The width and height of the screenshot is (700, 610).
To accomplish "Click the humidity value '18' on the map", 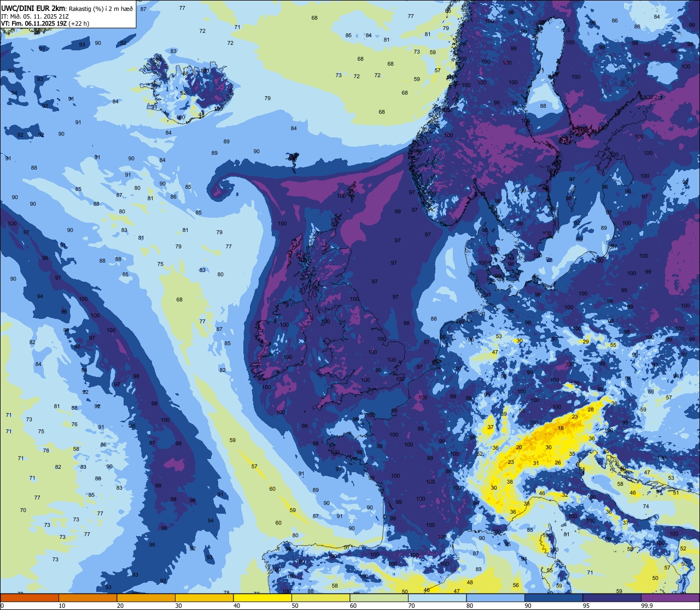I will [x=561, y=428].
